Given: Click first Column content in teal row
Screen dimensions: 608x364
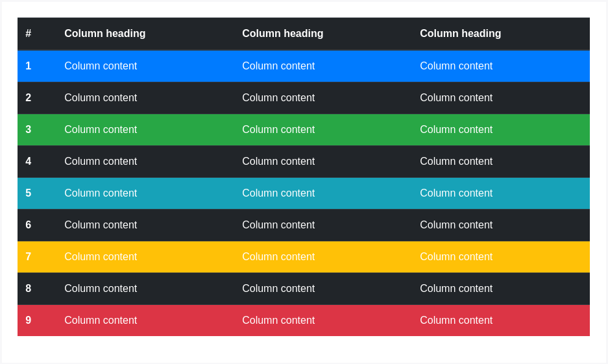Looking at the screenshot, I should pyautogui.click(x=101, y=193).
